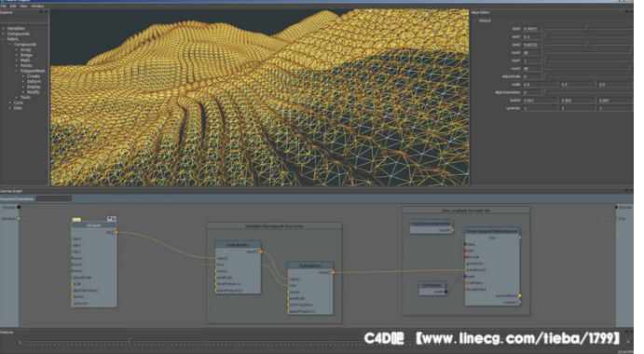The height and width of the screenshot is (354, 644).
Task: Click the green timeline port circle
Action: point(19,219)
